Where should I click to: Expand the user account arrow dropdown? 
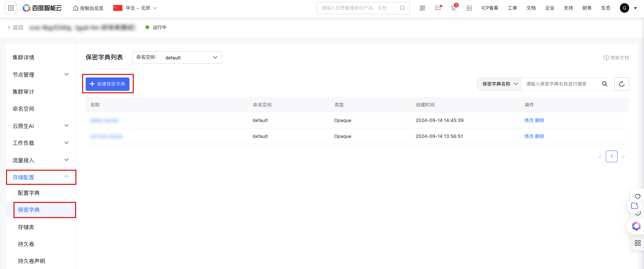tap(636, 8)
